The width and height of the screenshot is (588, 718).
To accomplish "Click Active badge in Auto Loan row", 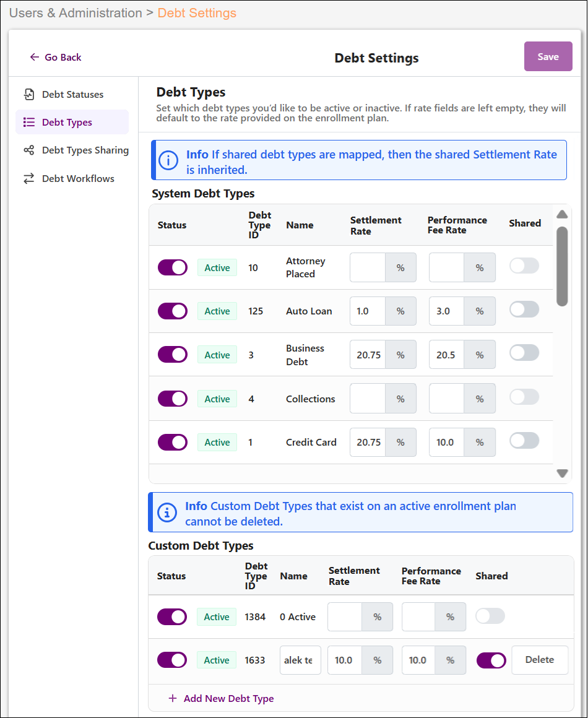I will point(217,311).
